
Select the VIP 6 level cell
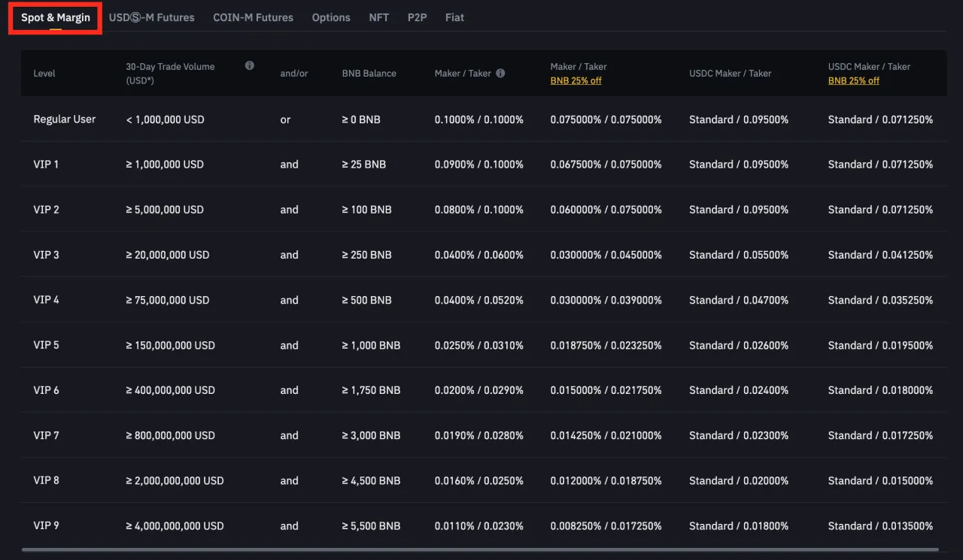coord(47,390)
